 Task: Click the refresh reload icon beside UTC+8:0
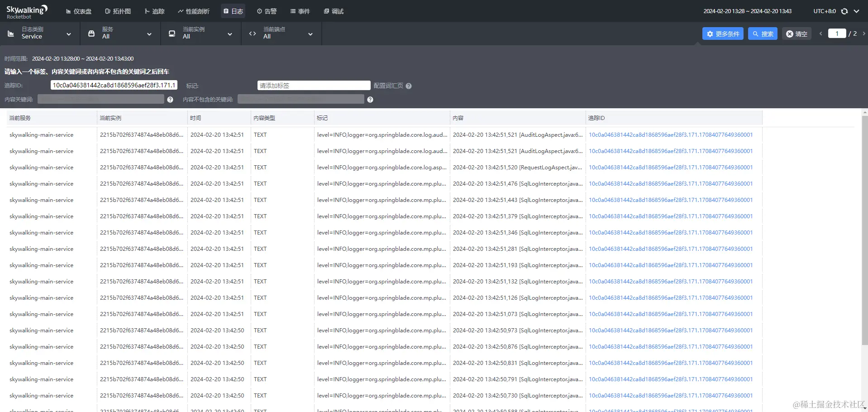tap(844, 11)
